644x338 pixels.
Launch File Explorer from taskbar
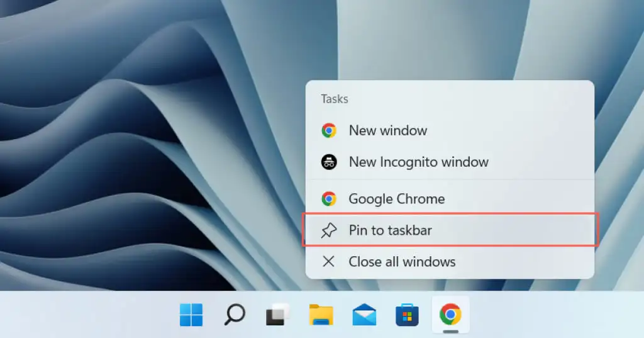coord(321,315)
